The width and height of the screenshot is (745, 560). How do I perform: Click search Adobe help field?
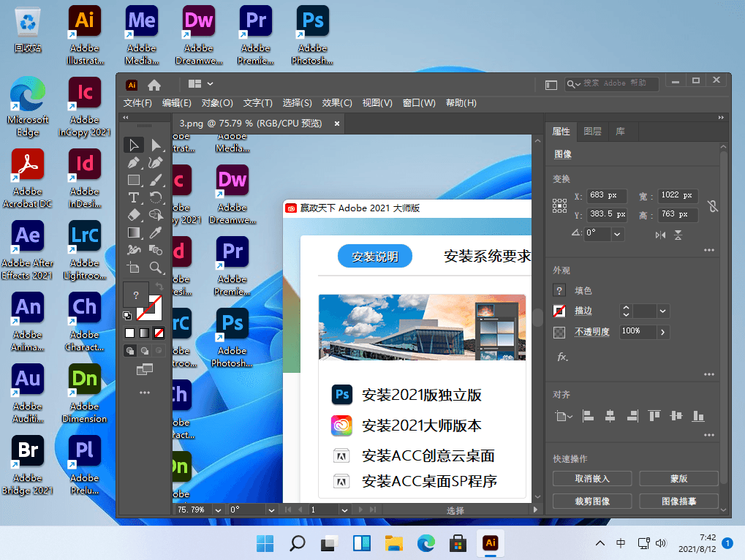(x=611, y=83)
